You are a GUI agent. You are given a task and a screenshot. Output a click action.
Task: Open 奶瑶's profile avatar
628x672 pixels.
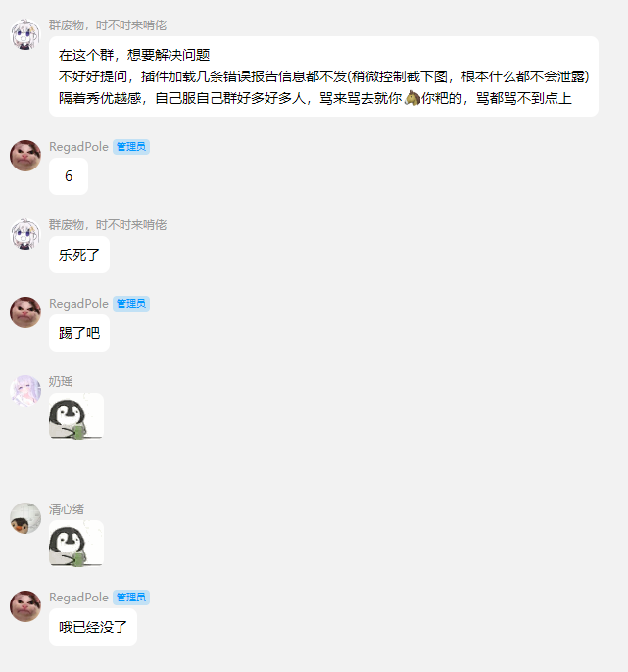(25, 391)
